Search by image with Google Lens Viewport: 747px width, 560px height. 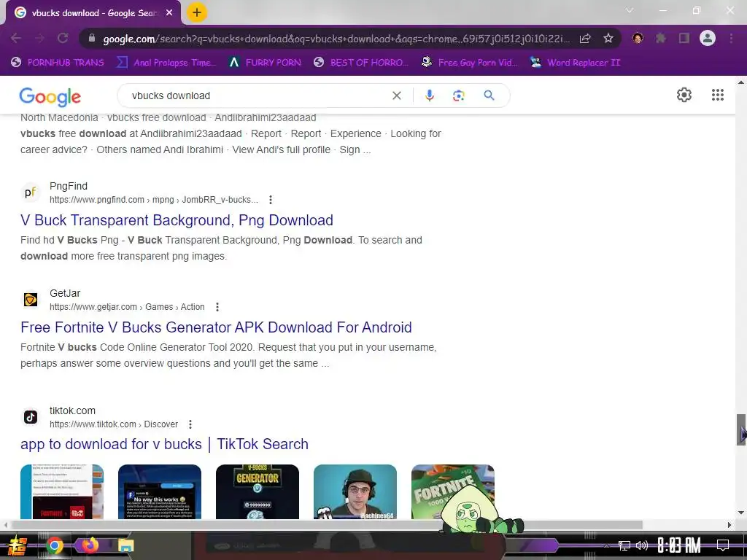(x=458, y=96)
